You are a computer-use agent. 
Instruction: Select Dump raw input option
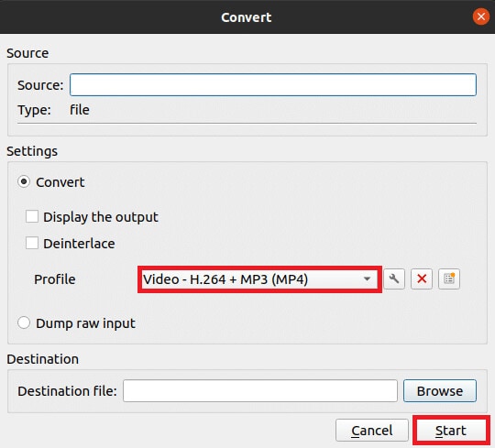click(24, 322)
